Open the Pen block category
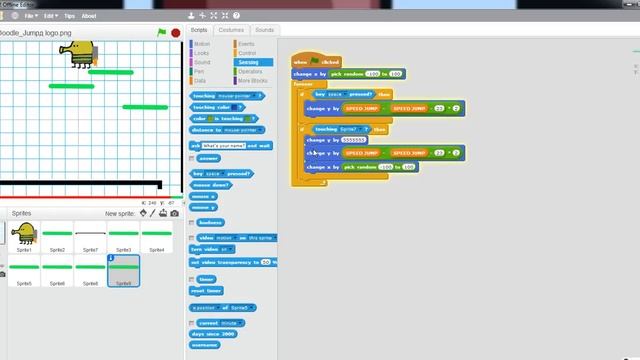Screen dimensions: 640x360 (x=199, y=71)
